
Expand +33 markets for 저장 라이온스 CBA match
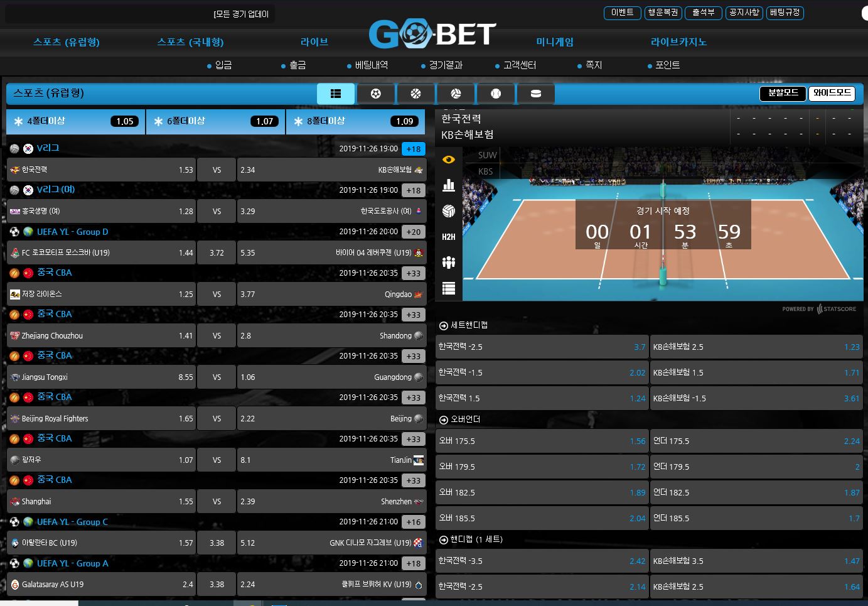[414, 273]
